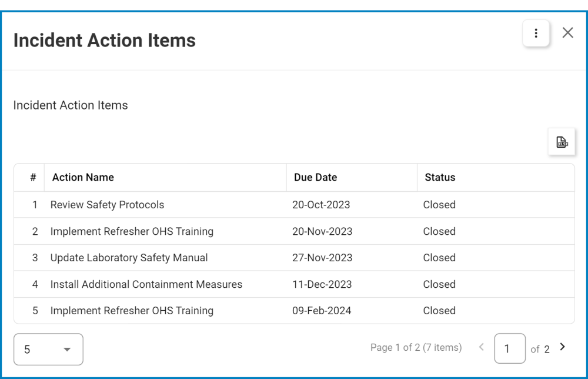The image size is (588, 379).
Task: Sort by Action Name column header
Action: tap(83, 177)
